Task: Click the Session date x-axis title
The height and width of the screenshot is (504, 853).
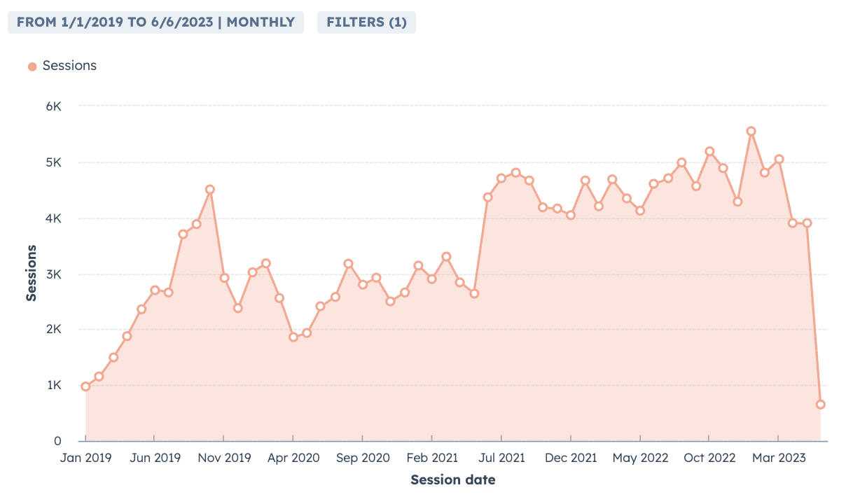Action: (452, 480)
